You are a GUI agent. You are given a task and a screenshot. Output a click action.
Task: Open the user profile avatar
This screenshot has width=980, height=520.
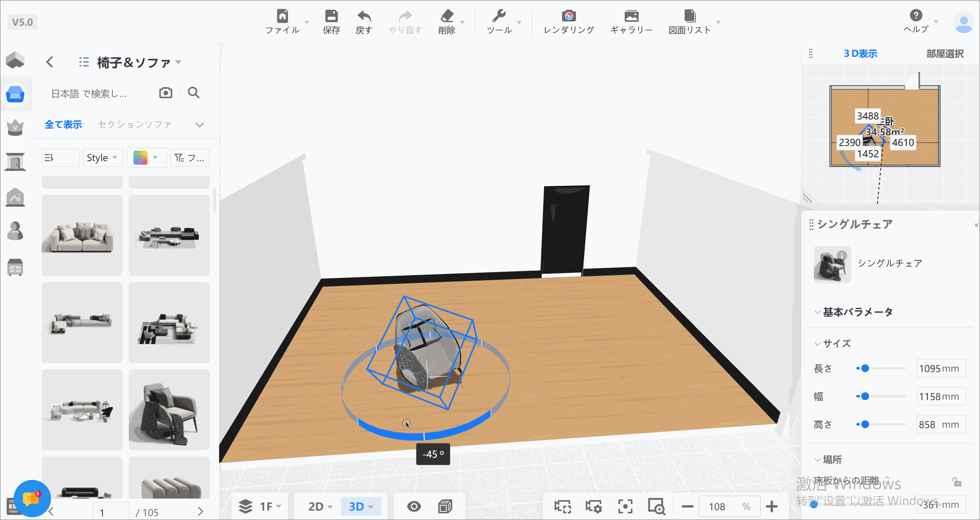click(x=964, y=22)
